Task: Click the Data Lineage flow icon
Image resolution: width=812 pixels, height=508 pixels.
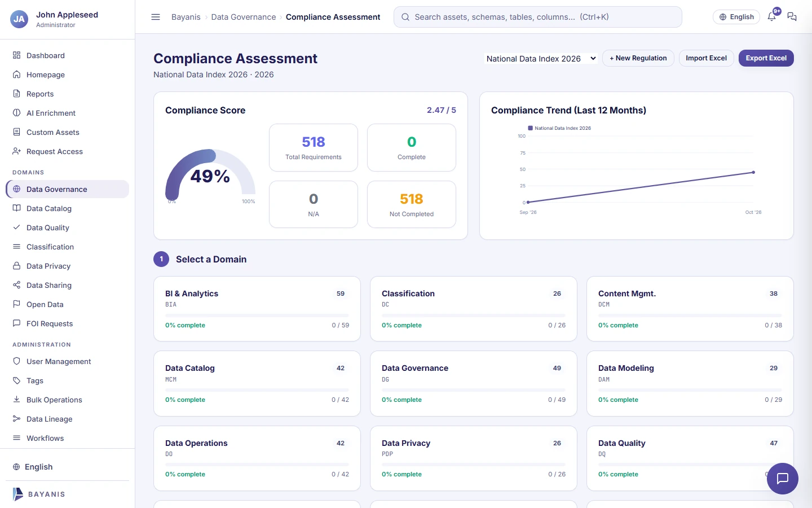Action: (17, 419)
